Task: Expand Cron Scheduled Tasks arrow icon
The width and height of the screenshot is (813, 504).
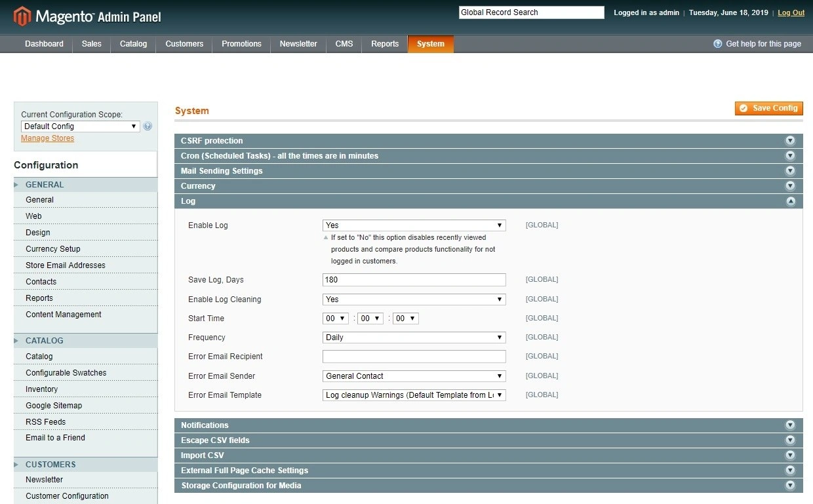Action: 790,155
